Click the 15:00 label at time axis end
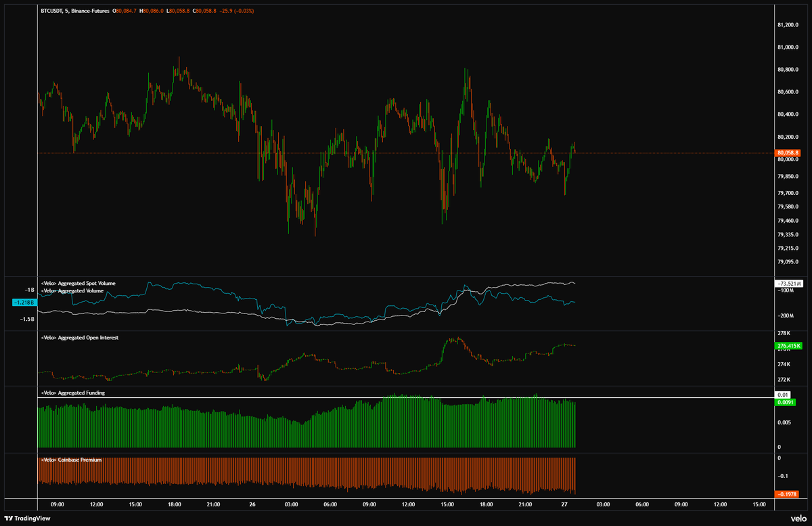 point(761,504)
